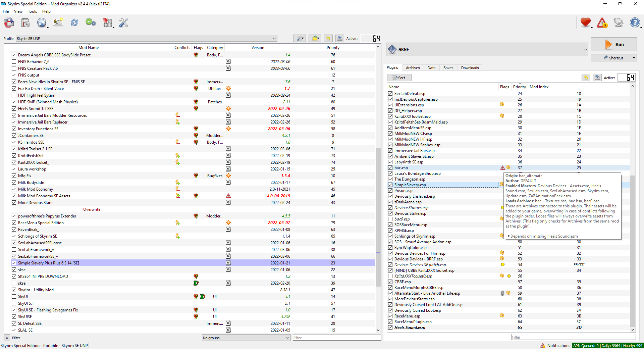Disable the bac.esp plugin checkbox
Screen dimensions: 644x349
coord(390,168)
